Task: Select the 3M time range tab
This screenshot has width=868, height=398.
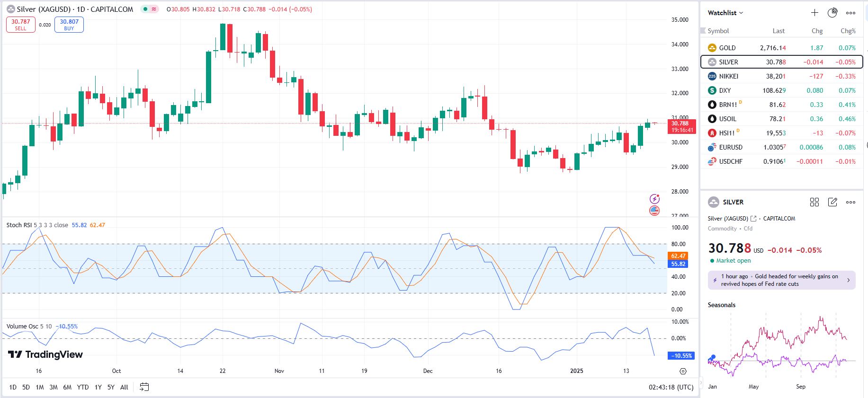Action: [54, 387]
